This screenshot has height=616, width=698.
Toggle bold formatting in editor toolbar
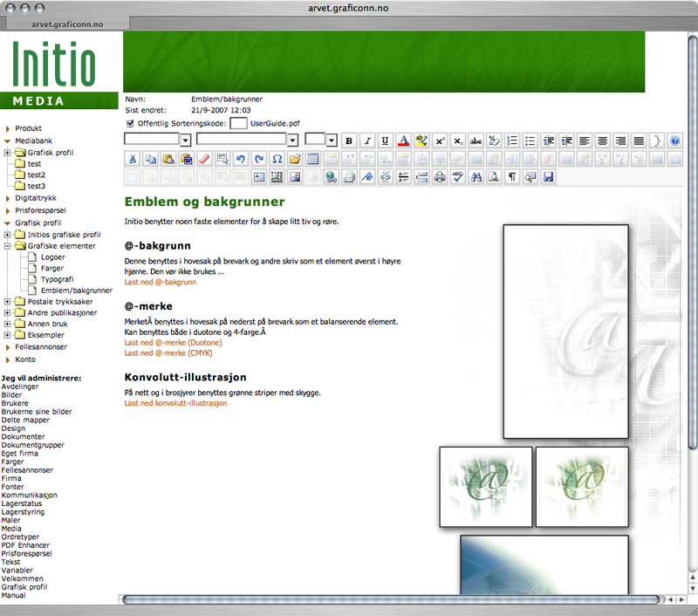349,140
